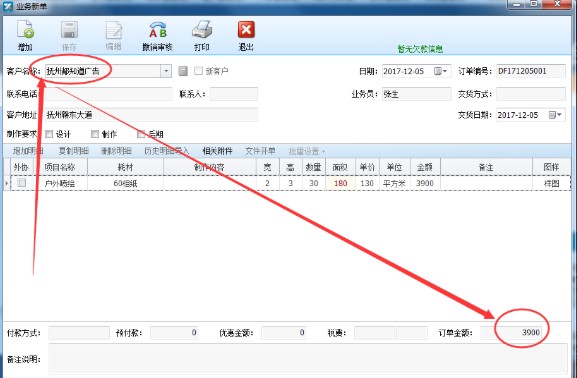
Task: Click the 备注 column header
Action: (x=486, y=167)
